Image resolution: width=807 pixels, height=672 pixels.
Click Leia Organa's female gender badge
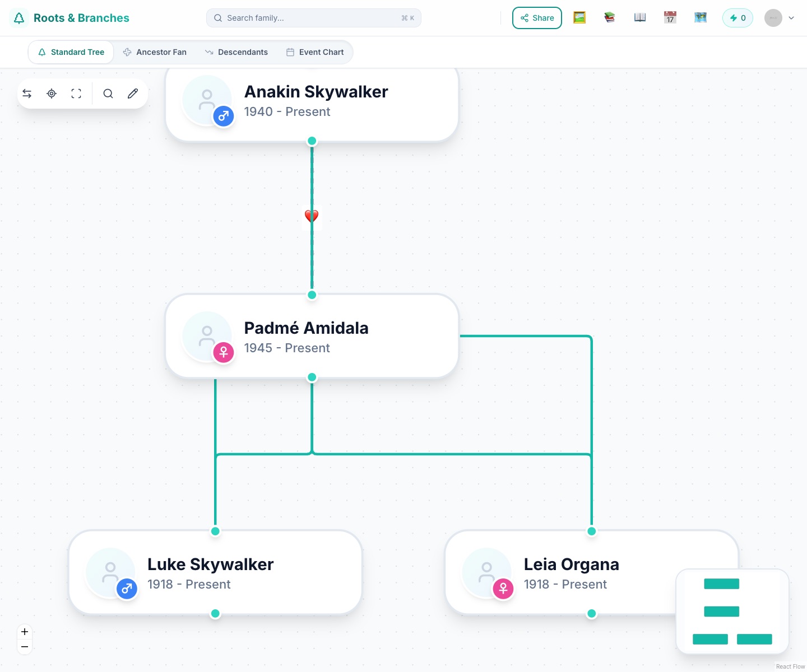(x=503, y=589)
